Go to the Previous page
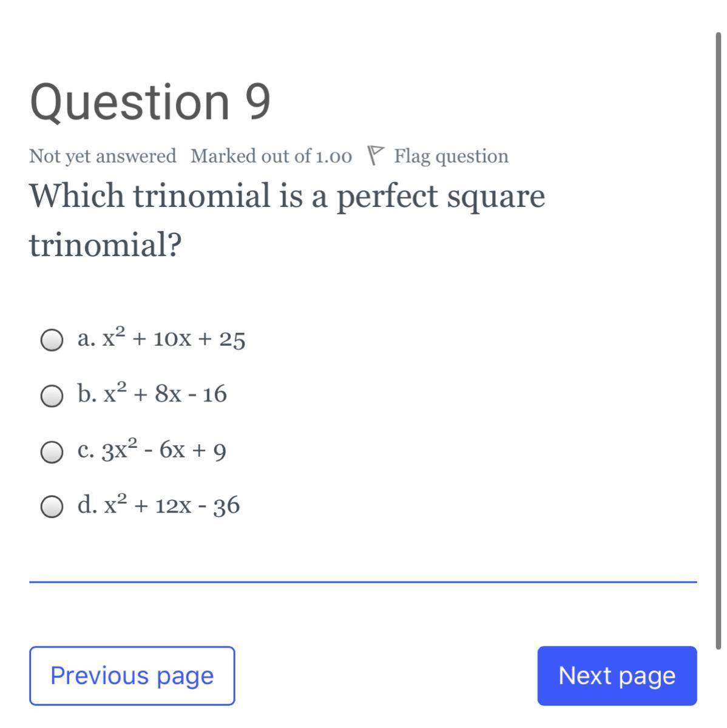Image resolution: width=727 pixels, height=728 pixels. (132, 675)
